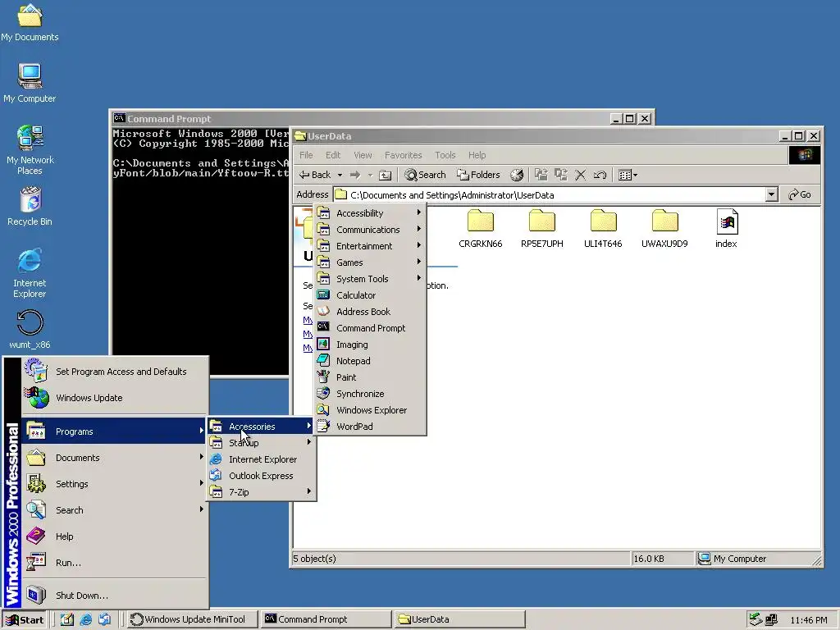This screenshot has width=840, height=630.
Task: Expand the Entertainment submenu
Action: tap(370, 246)
